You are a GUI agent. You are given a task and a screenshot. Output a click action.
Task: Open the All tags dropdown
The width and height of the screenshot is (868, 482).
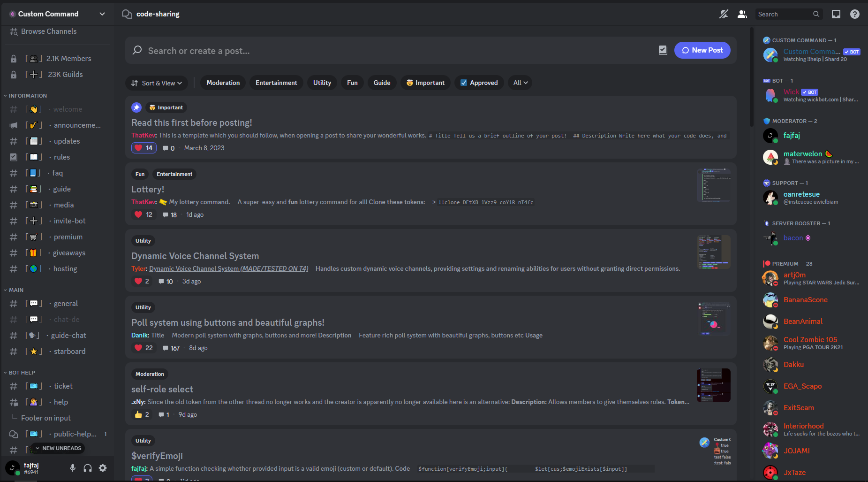coord(520,83)
